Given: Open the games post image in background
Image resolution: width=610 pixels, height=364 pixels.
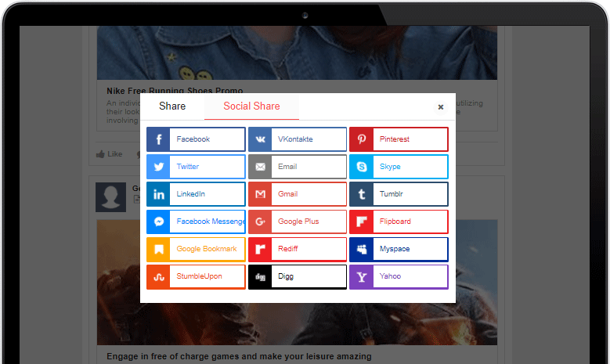Looking at the screenshot, I should click(x=297, y=283).
